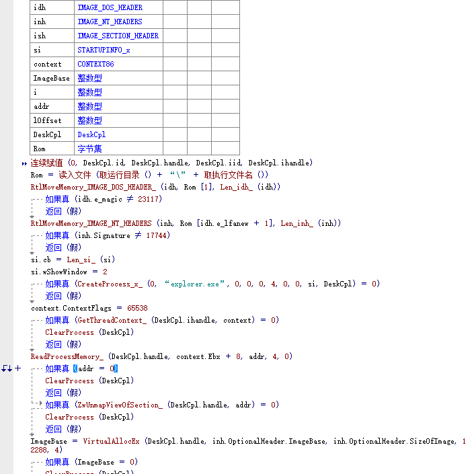Select the ImageBase variable name cell
The height and width of the screenshot is (474, 476).
pyautogui.click(x=52, y=79)
